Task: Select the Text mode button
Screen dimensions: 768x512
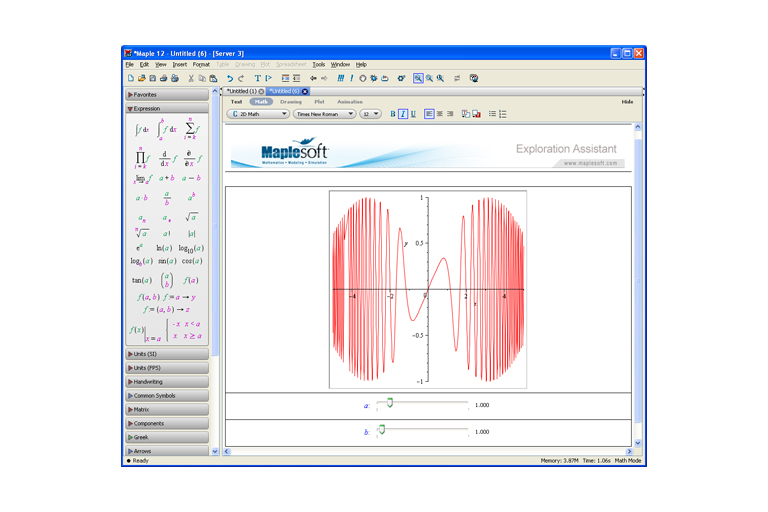Action: pos(237,102)
